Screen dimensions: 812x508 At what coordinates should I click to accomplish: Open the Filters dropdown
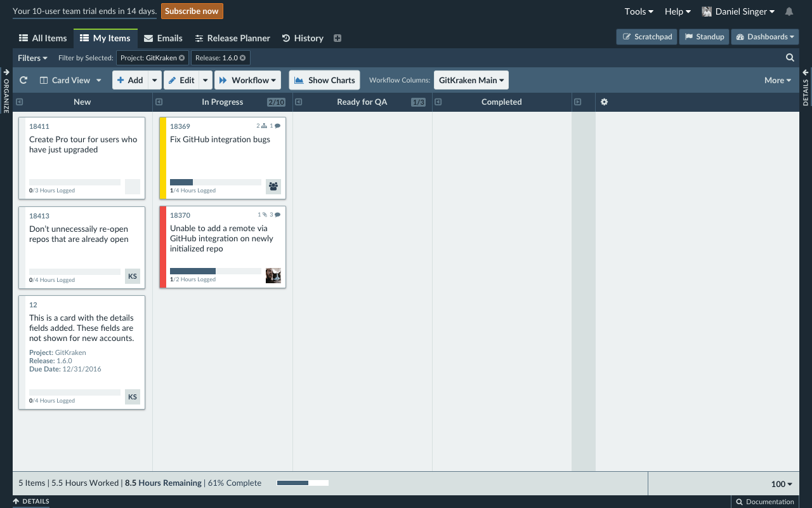[32, 58]
